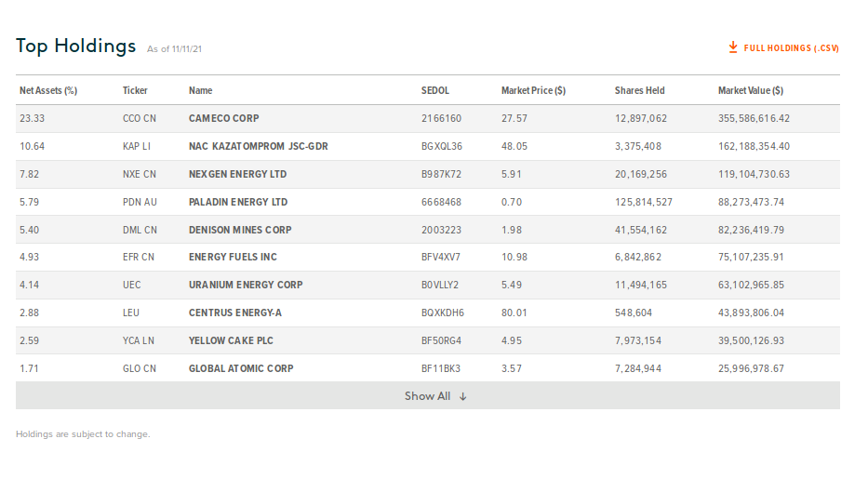Select the Top Holdings heading
This screenshot has width=868, height=479.
coord(76,46)
